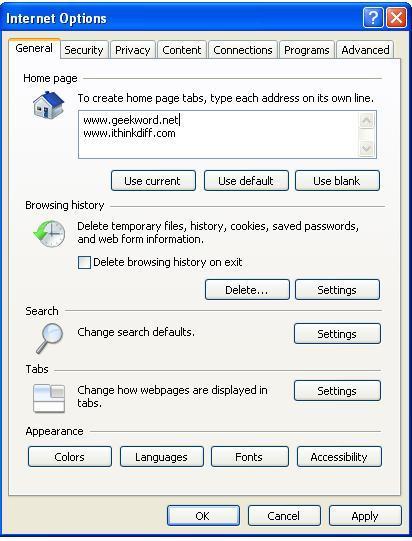Select the Programs tab
Image resolution: width=412 pixels, height=541 pixels.
(306, 50)
